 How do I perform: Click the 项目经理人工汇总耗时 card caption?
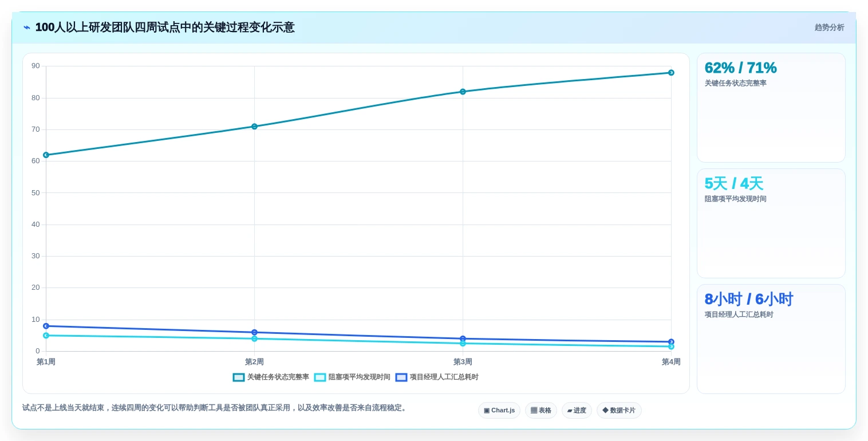coord(739,314)
